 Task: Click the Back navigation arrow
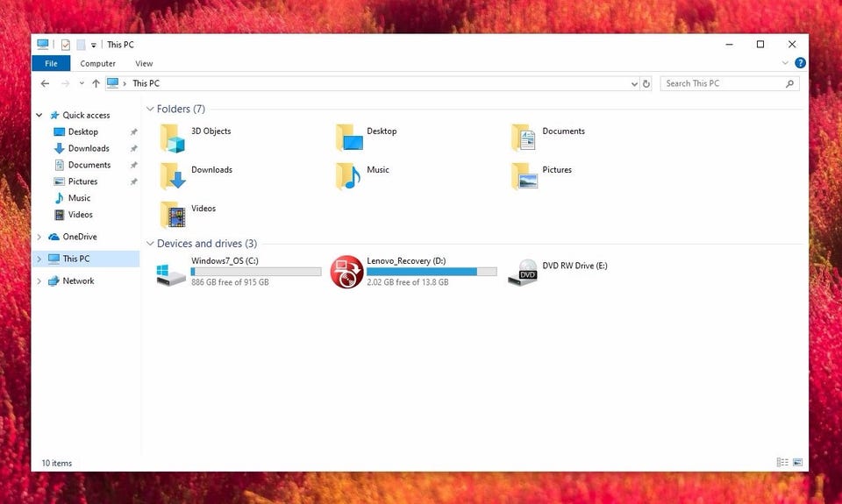tap(45, 83)
